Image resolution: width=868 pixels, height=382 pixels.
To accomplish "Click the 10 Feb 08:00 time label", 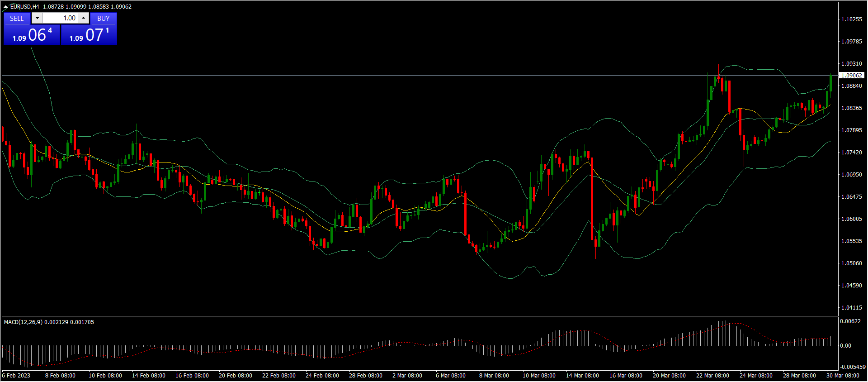I will point(105,376).
